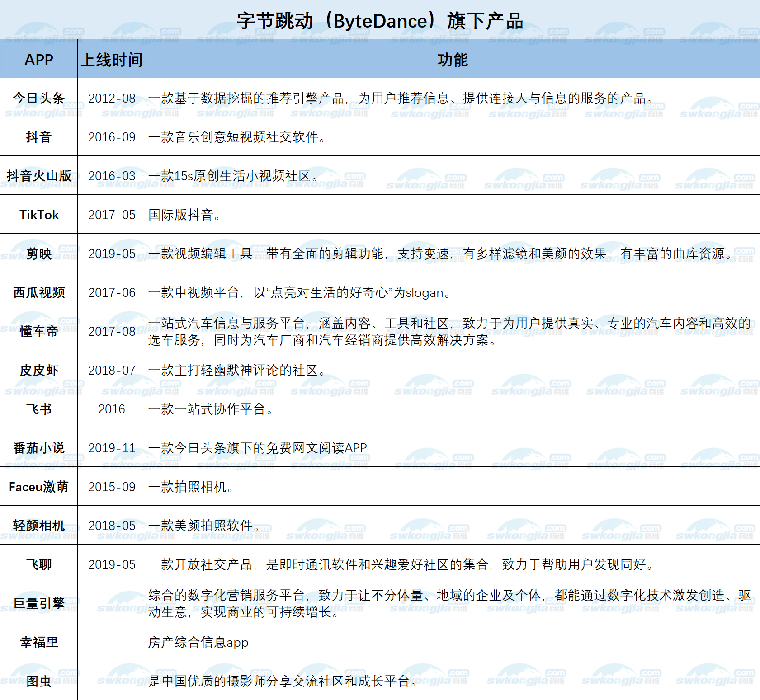Select the Faceu激萌 app name cell

pos(39,487)
